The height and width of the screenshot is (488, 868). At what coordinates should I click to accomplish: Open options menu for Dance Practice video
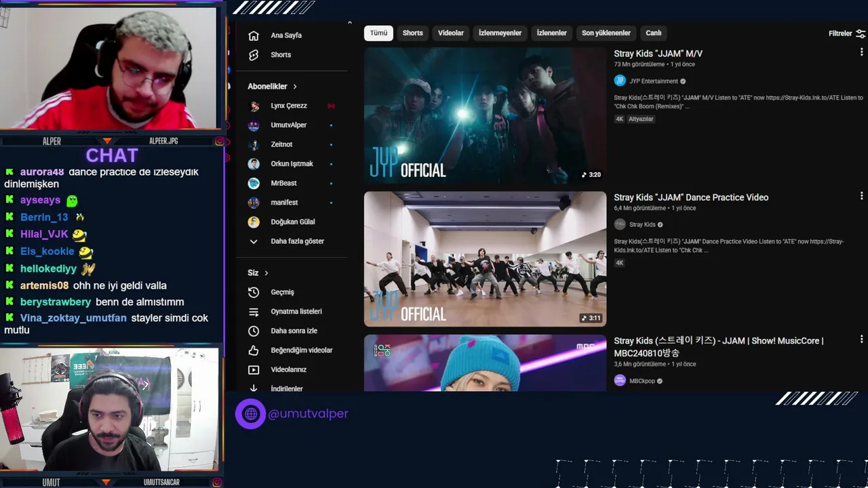pyautogui.click(x=862, y=197)
